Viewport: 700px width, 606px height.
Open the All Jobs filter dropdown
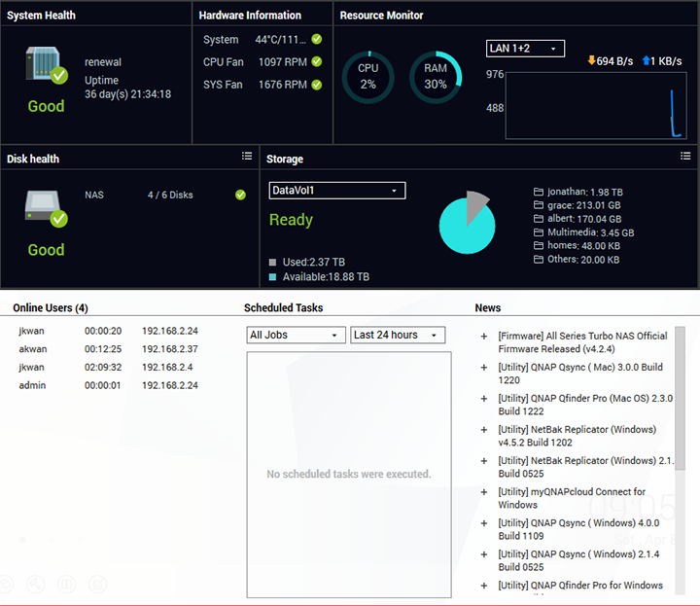(296, 335)
